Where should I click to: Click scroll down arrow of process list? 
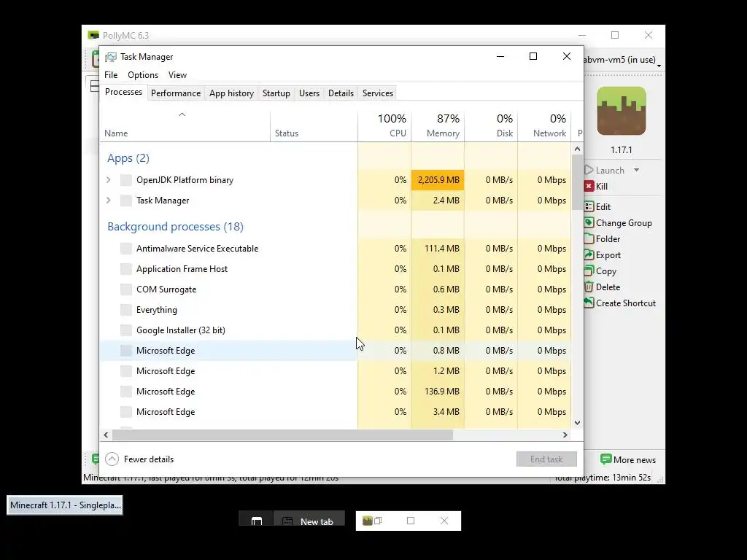coord(578,423)
